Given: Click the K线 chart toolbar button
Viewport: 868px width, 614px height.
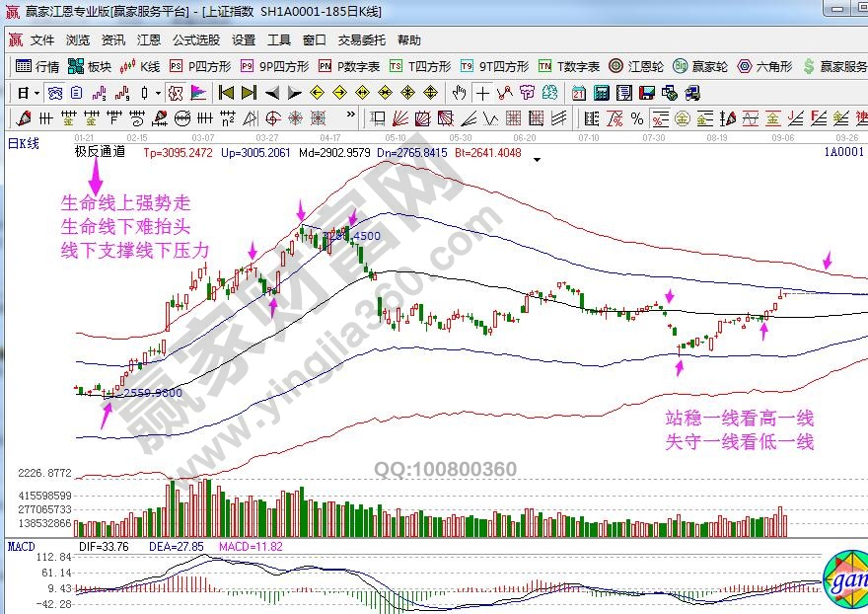Looking at the screenshot, I should [x=140, y=66].
